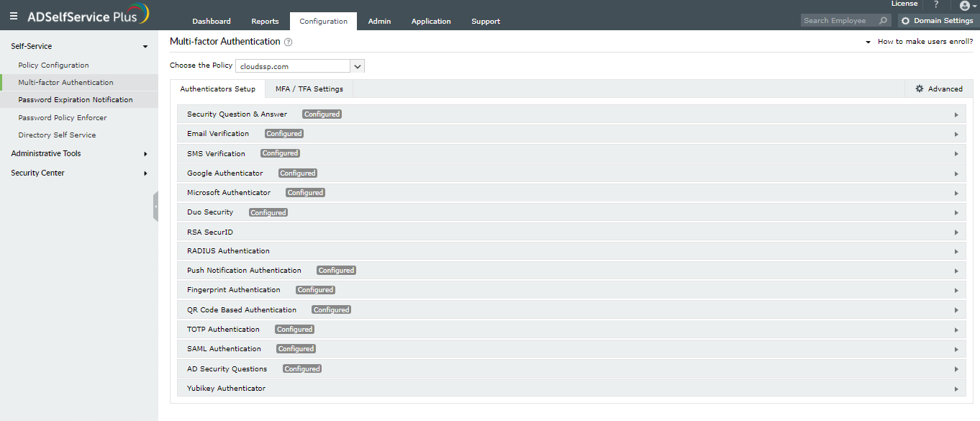This screenshot has width=980, height=421.
Task: Click Fingerprint Authentication label
Action: (234, 290)
